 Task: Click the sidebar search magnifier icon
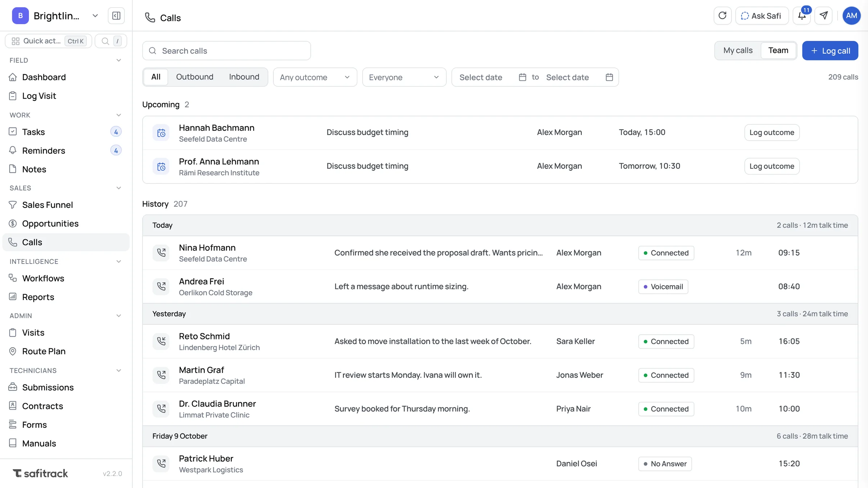point(105,41)
